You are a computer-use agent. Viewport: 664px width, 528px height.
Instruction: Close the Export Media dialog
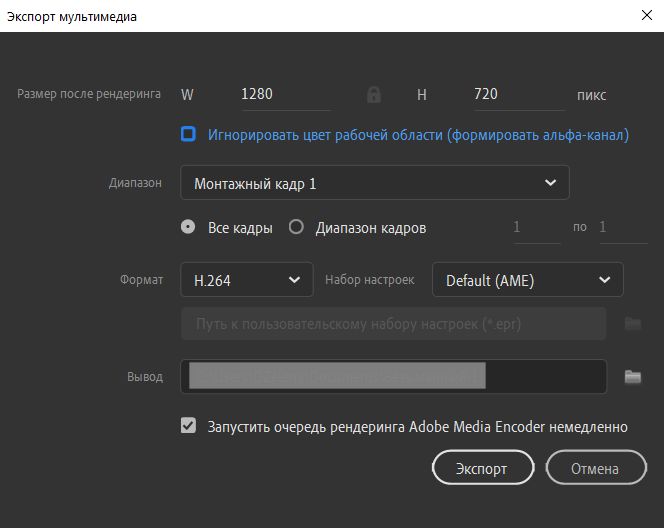point(646,15)
